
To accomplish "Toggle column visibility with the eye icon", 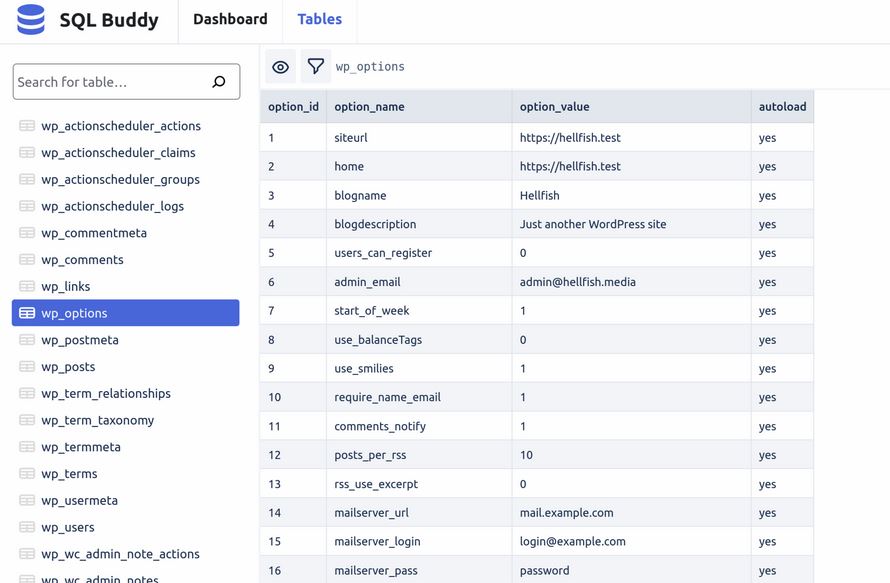I will [280, 67].
